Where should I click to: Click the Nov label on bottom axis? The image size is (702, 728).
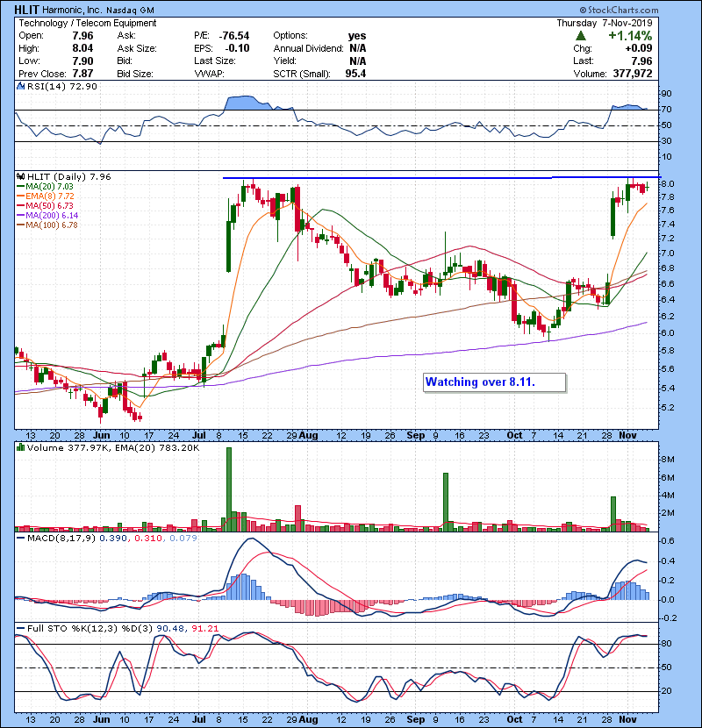coord(627,719)
